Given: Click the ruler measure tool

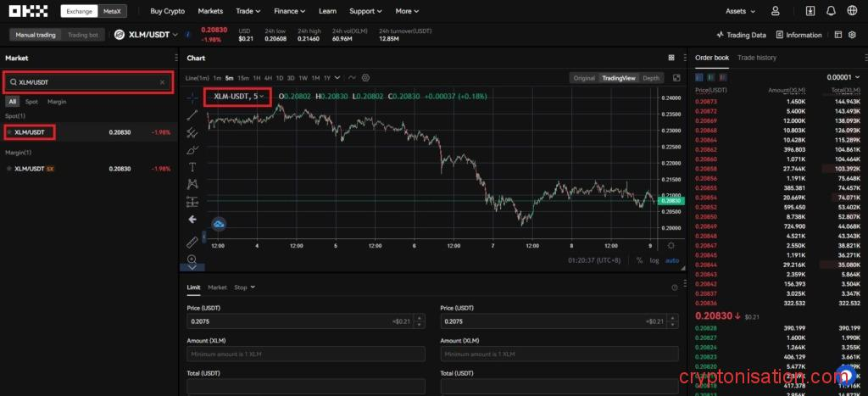Looking at the screenshot, I should 192,242.
